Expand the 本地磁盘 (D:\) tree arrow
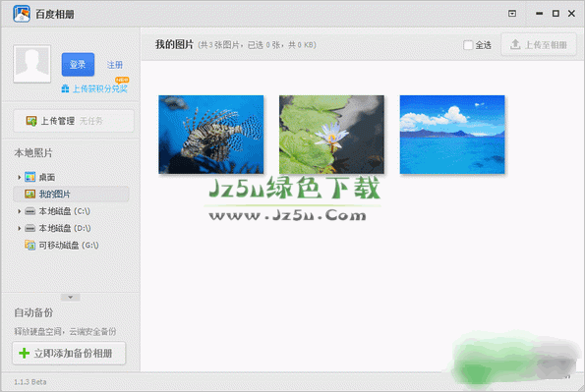The image size is (585, 392). 19,228
